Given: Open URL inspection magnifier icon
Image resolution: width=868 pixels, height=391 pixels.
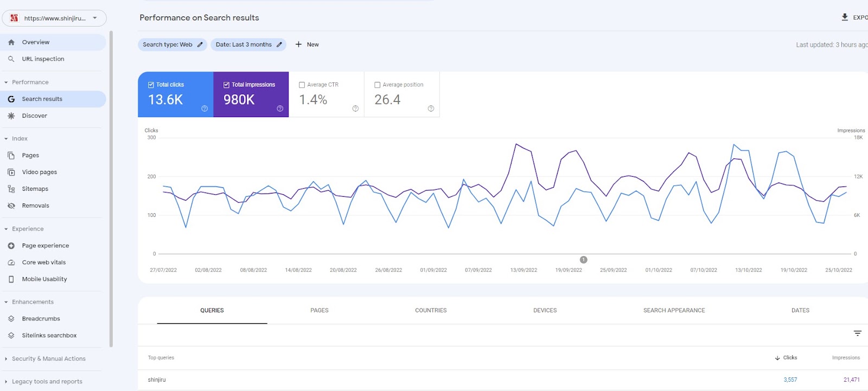Looking at the screenshot, I should [x=11, y=59].
